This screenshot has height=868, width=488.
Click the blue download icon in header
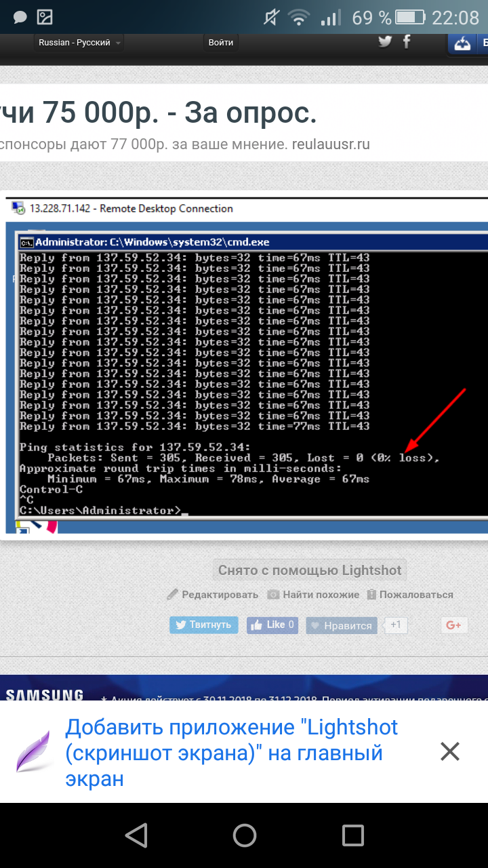[x=463, y=43]
